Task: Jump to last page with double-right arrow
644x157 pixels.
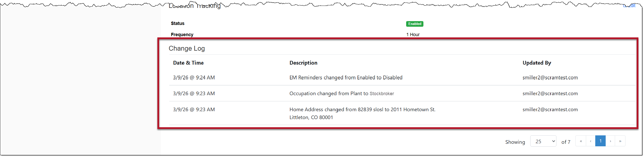Action: click(x=620, y=141)
